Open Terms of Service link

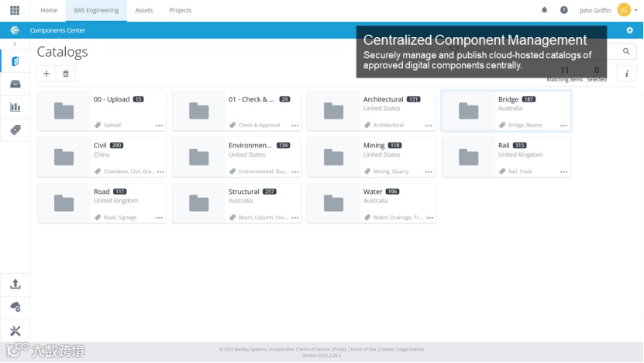pos(313,350)
